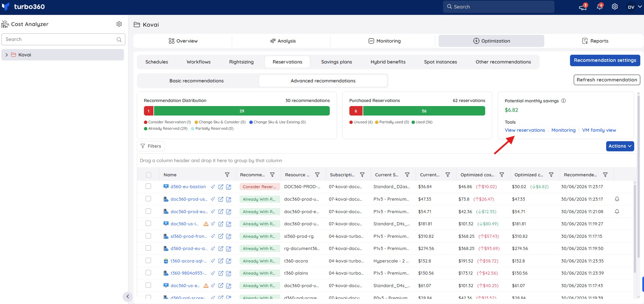Open the Reports tab

[x=595, y=41]
